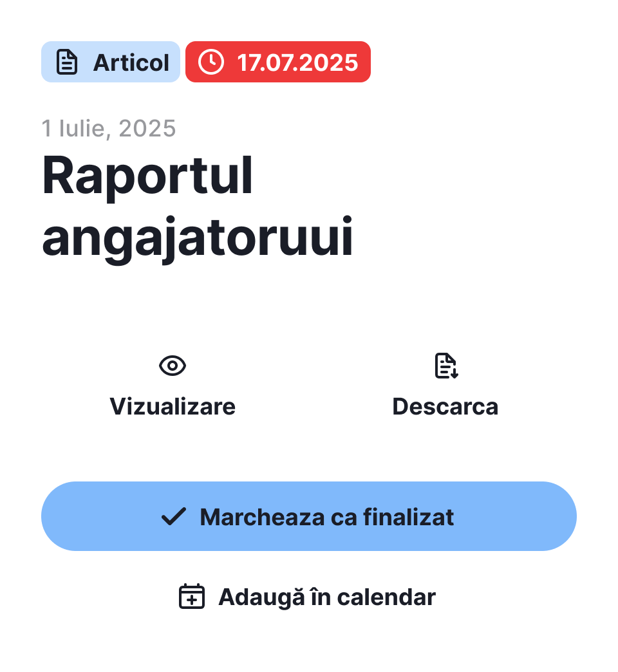Click the checkmark icon on blue button
This screenshot has height=672, width=618.
click(173, 517)
